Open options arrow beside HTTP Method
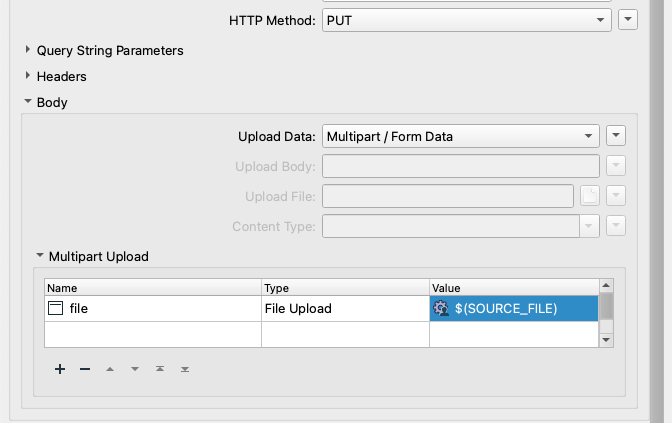 [x=628, y=20]
